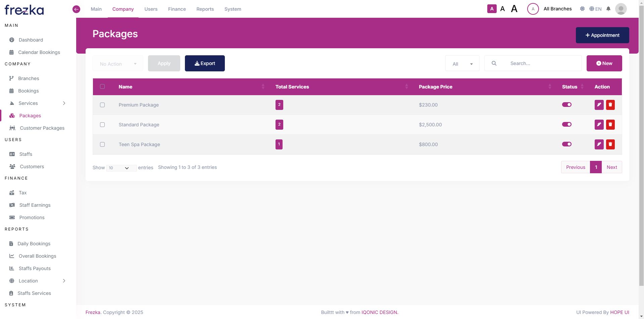
Task: Open the Branches section
Action: [x=28, y=78]
